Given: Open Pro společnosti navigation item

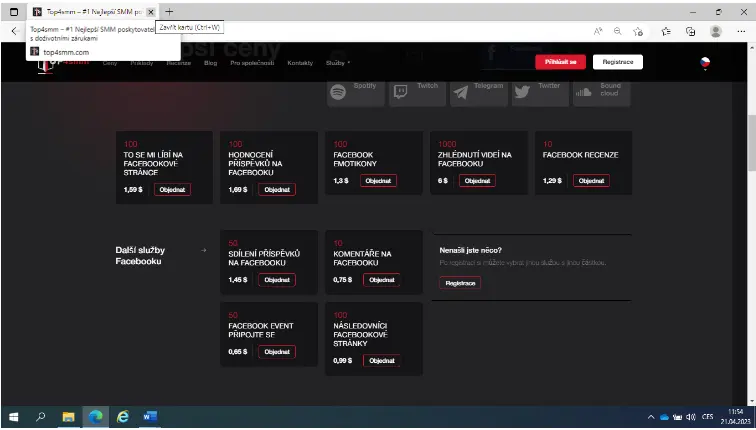Looking at the screenshot, I should (252, 63).
